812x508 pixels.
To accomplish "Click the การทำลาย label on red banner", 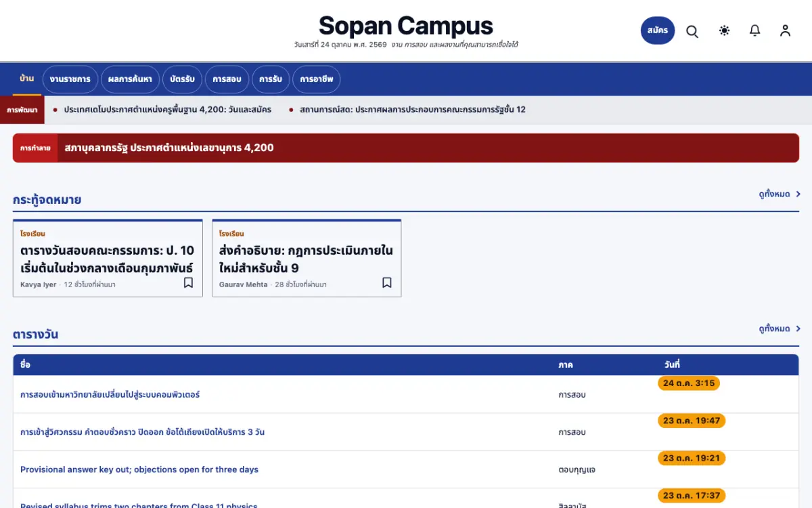I will tap(35, 148).
